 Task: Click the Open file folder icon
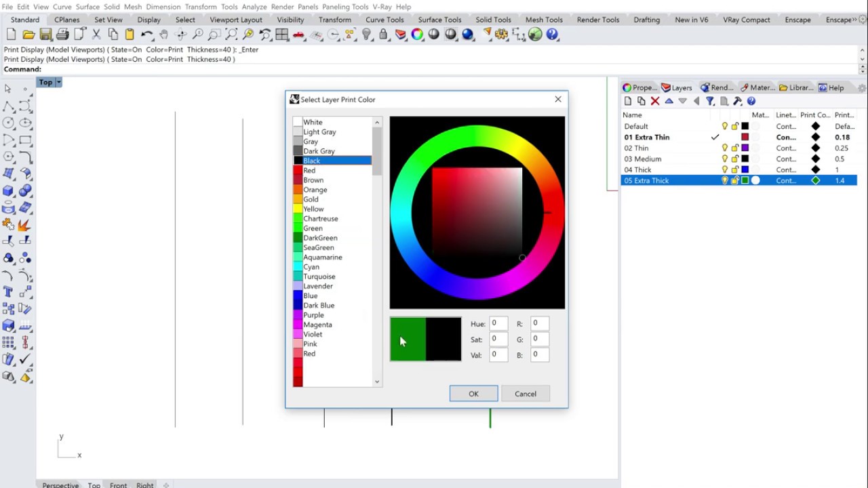pyautogui.click(x=28, y=35)
